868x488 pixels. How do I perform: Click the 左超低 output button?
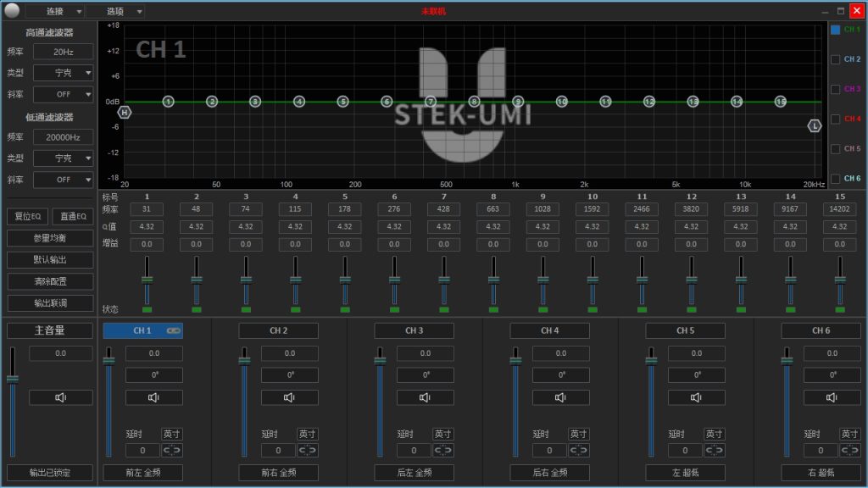(x=685, y=473)
